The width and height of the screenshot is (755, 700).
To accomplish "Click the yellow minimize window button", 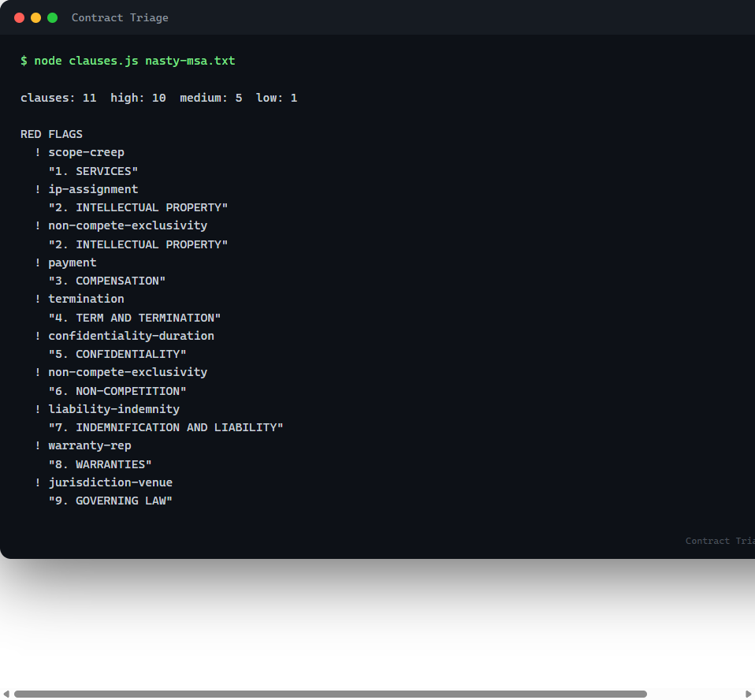I will pyautogui.click(x=35, y=18).
